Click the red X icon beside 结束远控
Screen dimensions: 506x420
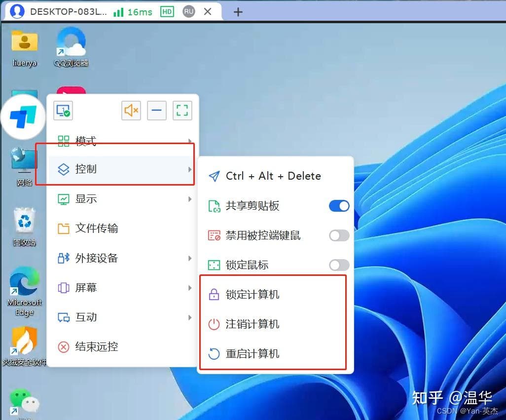coord(63,347)
